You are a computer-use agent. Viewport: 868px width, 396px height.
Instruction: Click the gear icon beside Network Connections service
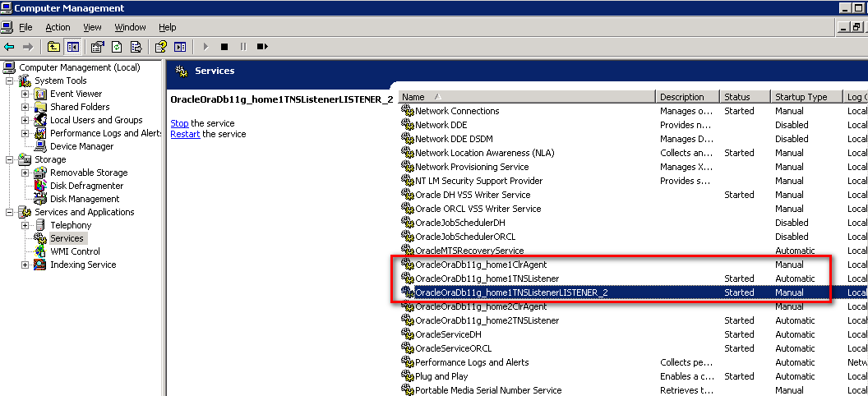pos(408,111)
